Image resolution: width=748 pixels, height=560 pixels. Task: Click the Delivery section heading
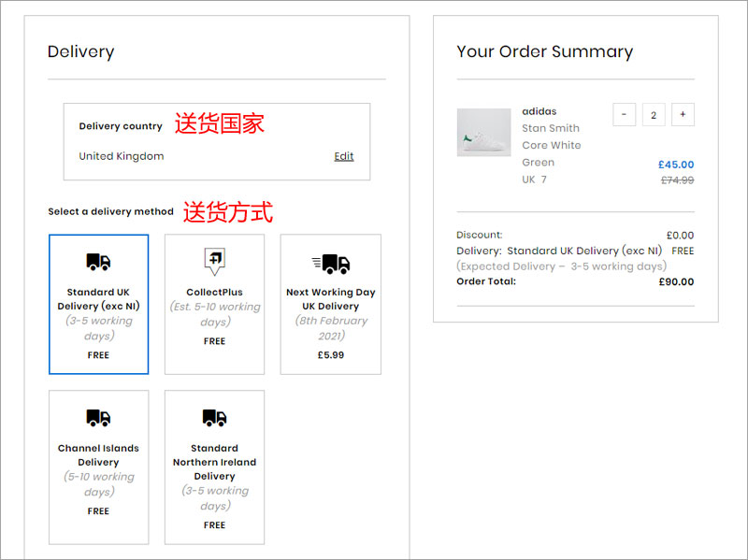click(80, 51)
